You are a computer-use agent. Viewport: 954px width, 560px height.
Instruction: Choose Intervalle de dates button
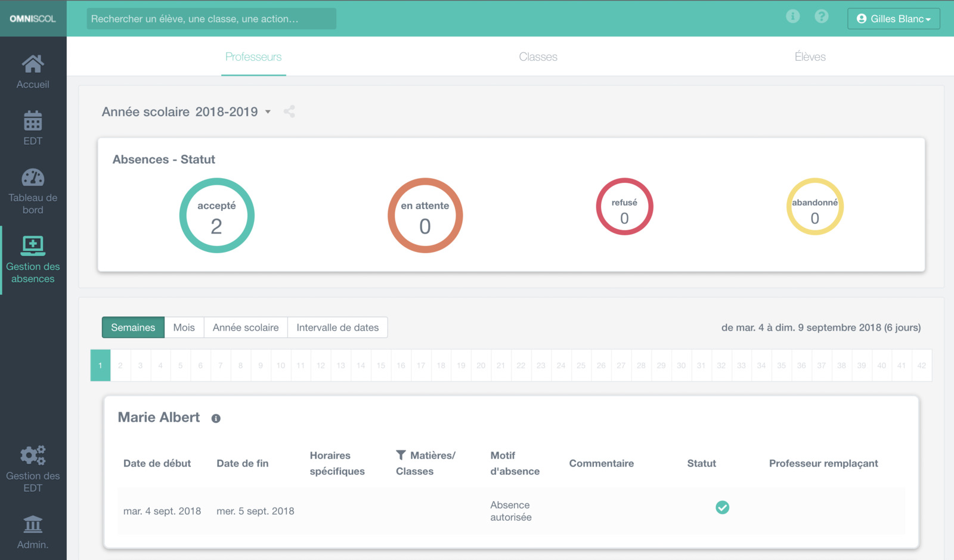point(337,328)
